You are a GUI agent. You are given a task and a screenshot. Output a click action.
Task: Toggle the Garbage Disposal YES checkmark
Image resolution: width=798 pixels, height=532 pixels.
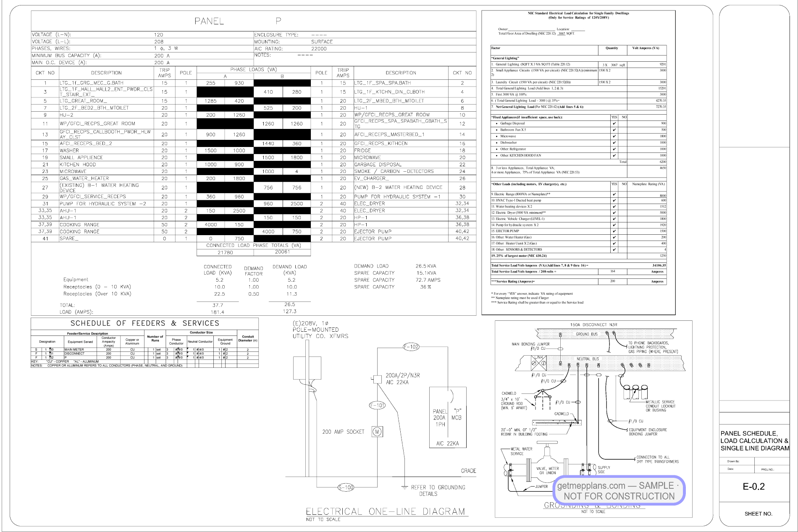click(614, 123)
